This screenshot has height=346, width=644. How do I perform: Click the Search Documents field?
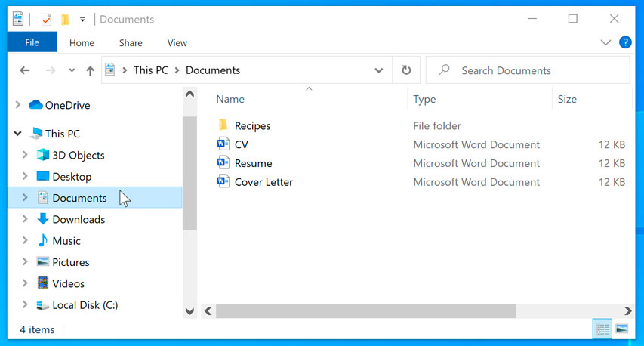(x=528, y=70)
